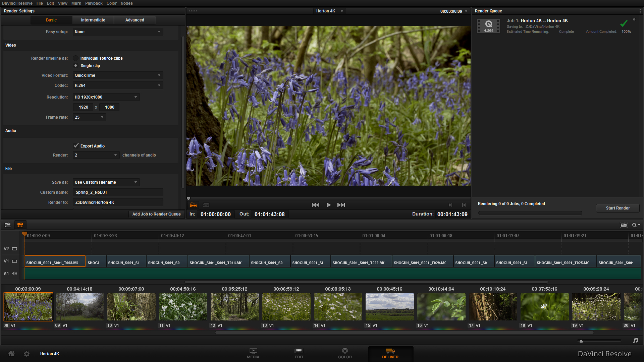Open audio channels Render dropdown
Viewport: 644px width, 362px height.
point(96,155)
